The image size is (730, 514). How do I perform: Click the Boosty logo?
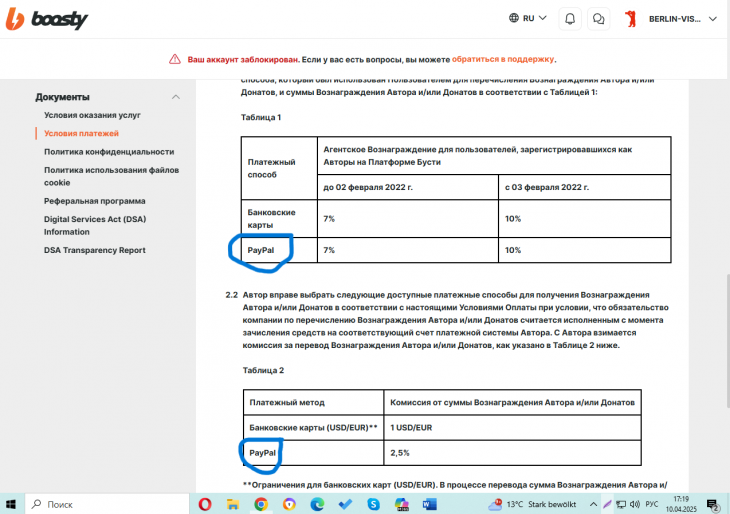(50, 19)
